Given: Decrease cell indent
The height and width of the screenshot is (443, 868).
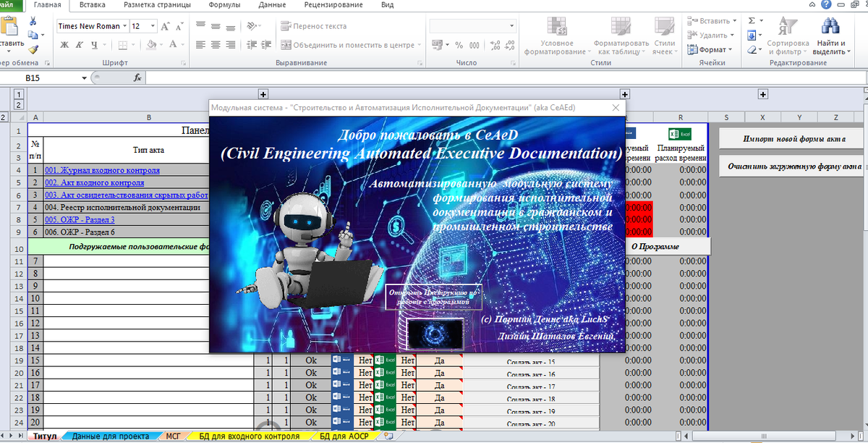Looking at the screenshot, I should point(250,45).
